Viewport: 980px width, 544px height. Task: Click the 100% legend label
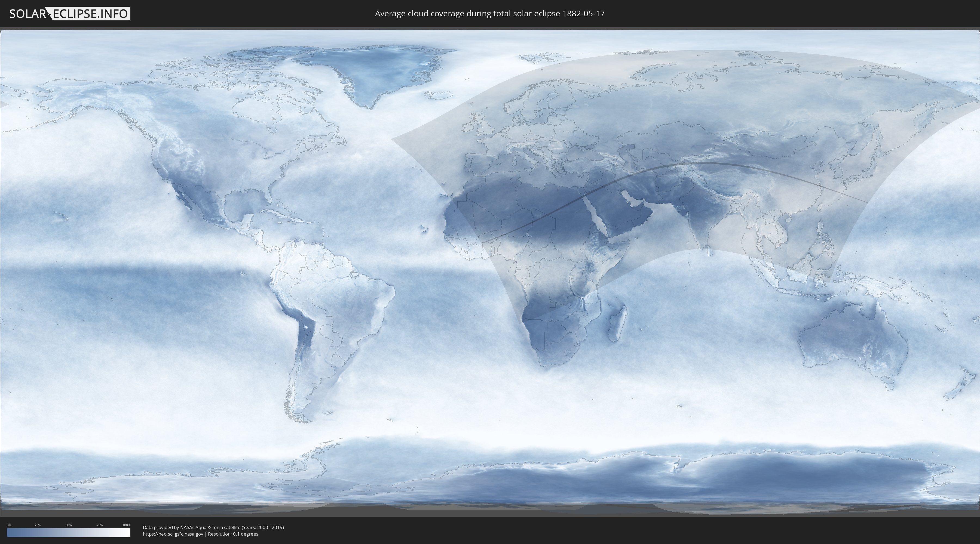click(126, 525)
